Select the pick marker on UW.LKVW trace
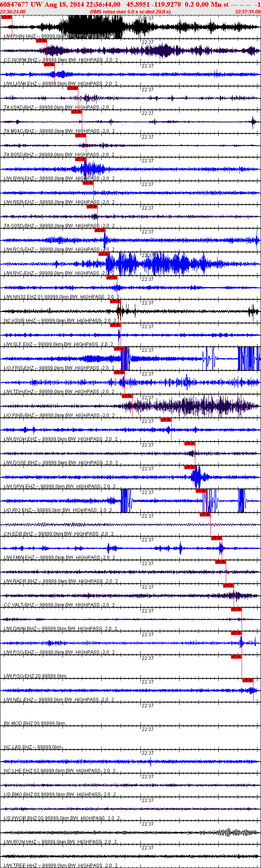 [49, 64]
